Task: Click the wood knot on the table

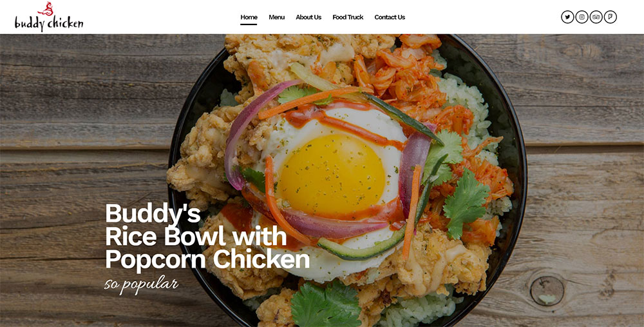Action: (547, 291)
